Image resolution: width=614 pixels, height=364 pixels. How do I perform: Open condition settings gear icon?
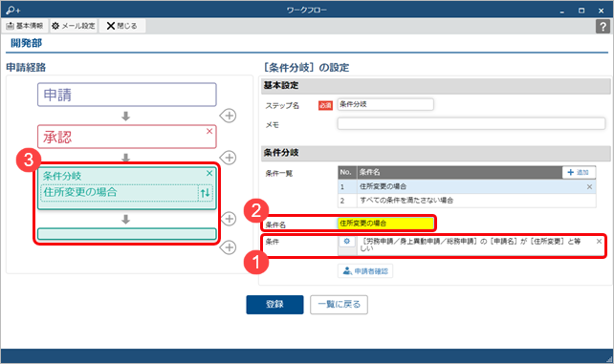tap(346, 241)
